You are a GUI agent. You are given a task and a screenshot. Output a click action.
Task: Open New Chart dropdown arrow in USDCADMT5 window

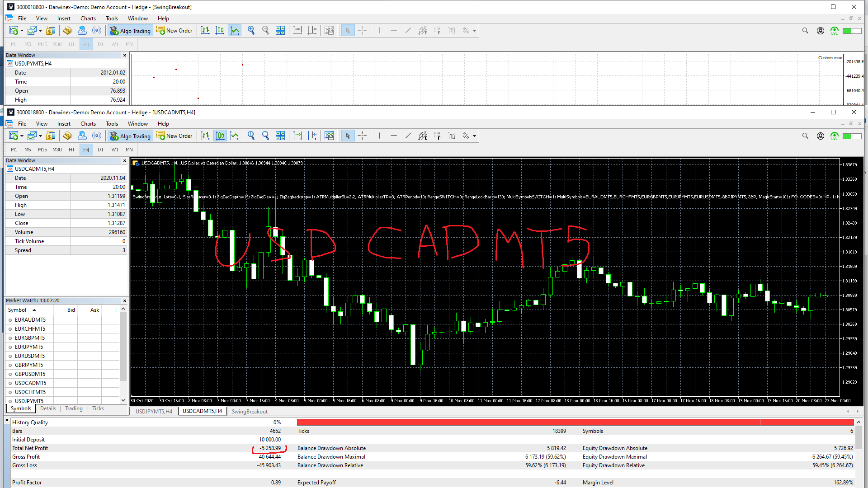[x=22, y=136]
